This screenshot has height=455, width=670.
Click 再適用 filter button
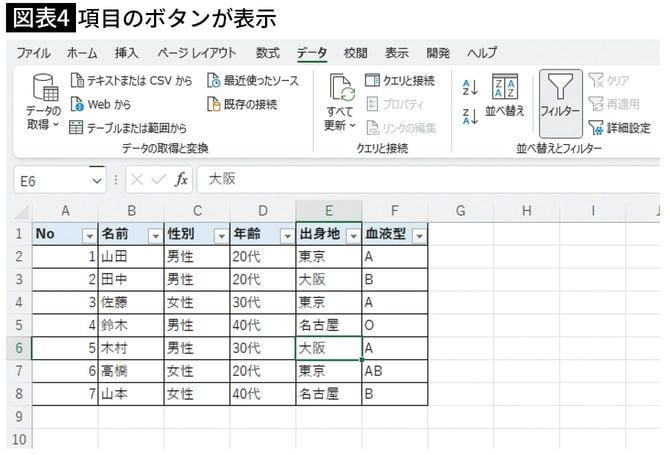point(614,104)
